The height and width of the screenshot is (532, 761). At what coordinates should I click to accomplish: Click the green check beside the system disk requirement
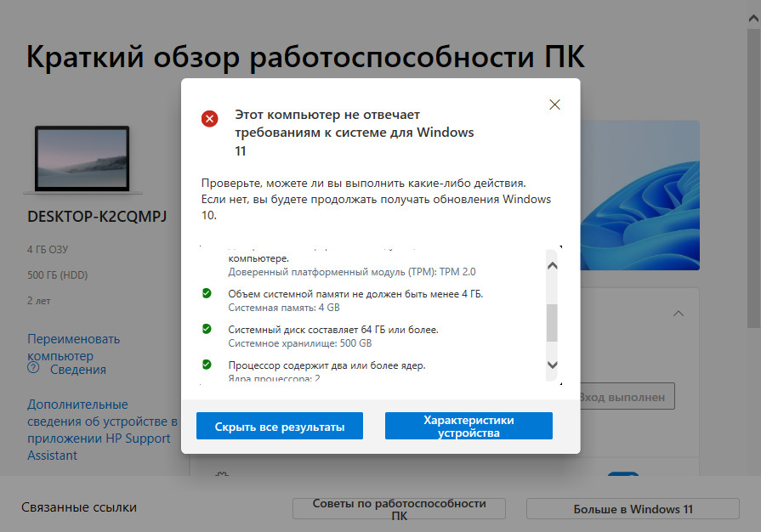pyautogui.click(x=207, y=329)
